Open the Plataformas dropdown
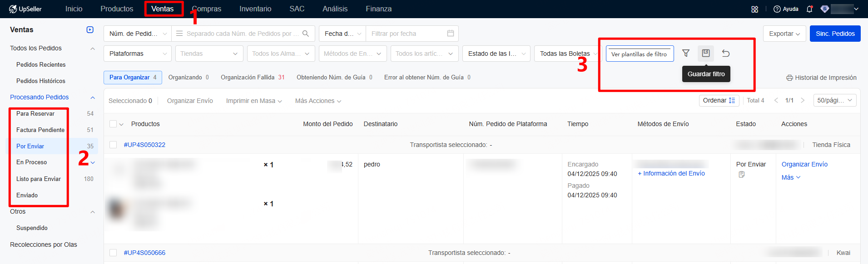868x264 pixels. tap(138, 54)
